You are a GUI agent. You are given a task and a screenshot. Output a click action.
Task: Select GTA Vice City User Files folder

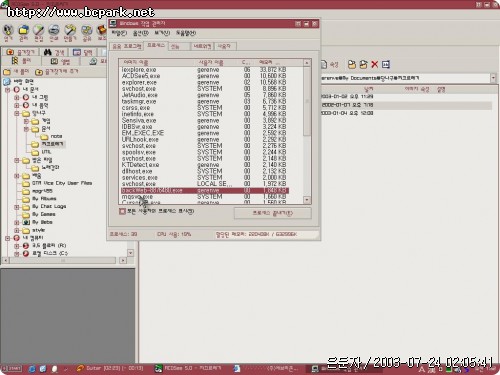tap(62, 183)
